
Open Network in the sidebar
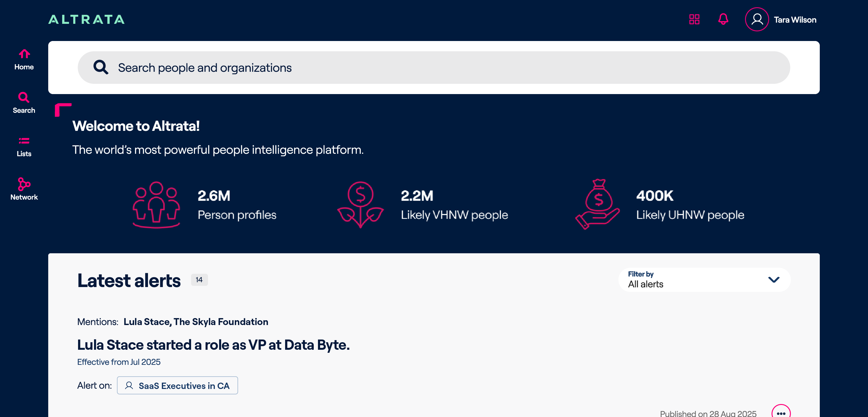pyautogui.click(x=24, y=189)
